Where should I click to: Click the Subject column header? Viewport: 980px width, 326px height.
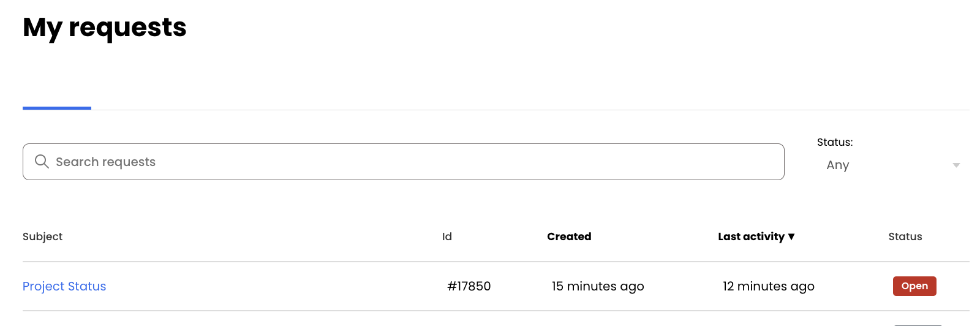pyautogui.click(x=43, y=237)
